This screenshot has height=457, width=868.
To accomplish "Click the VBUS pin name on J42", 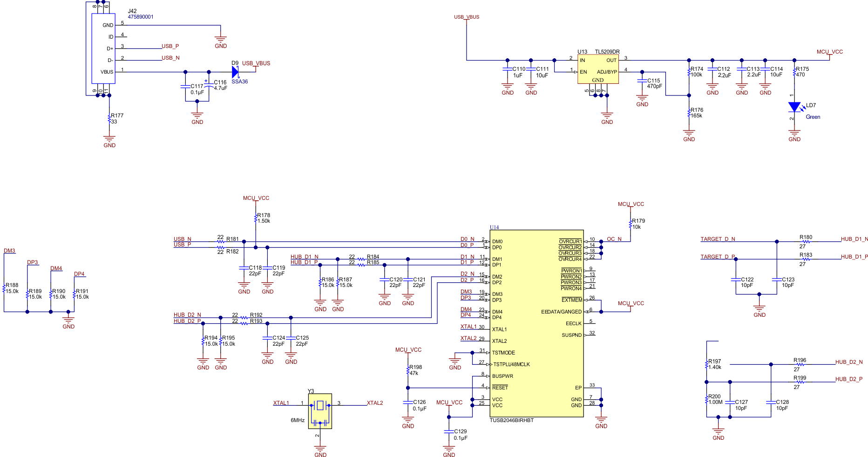I will point(107,72).
